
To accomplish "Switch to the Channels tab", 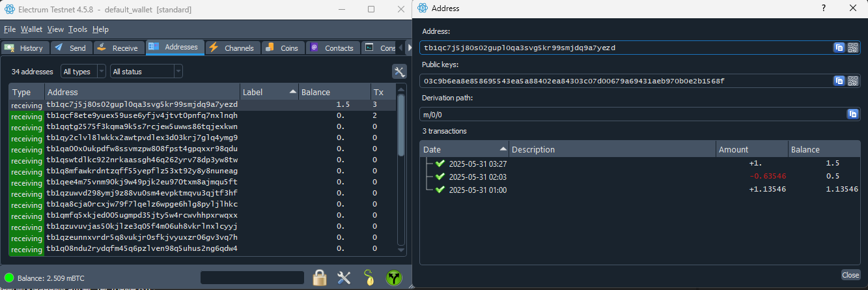I will tap(233, 48).
